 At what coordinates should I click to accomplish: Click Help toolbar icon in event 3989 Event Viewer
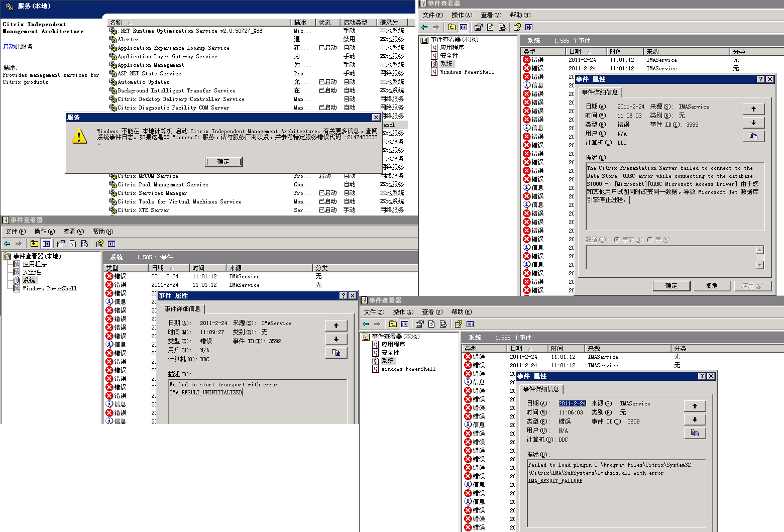[517, 27]
